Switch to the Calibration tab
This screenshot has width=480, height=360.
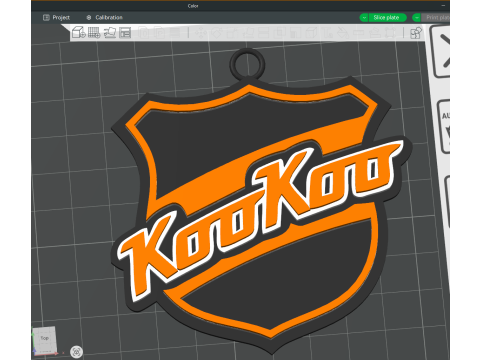coord(104,17)
